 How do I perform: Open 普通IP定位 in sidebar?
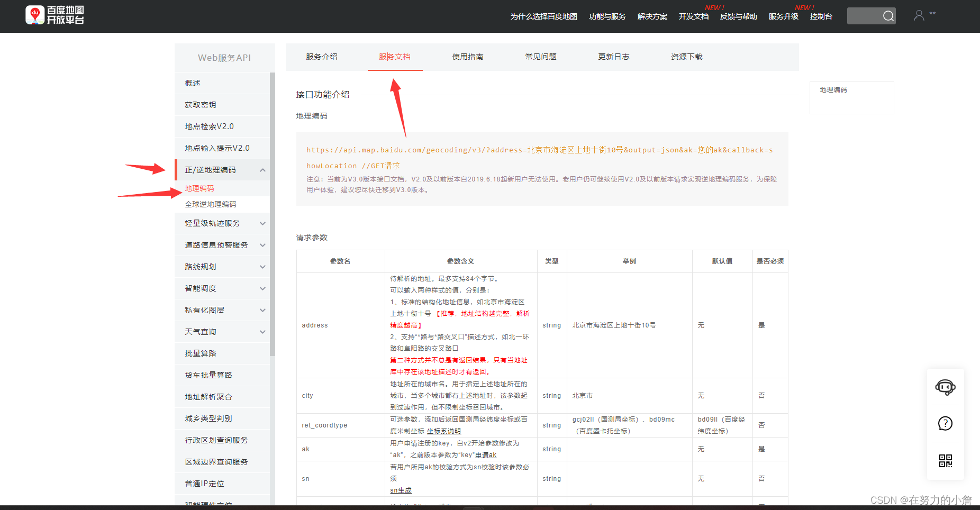[x=222, y=484]
